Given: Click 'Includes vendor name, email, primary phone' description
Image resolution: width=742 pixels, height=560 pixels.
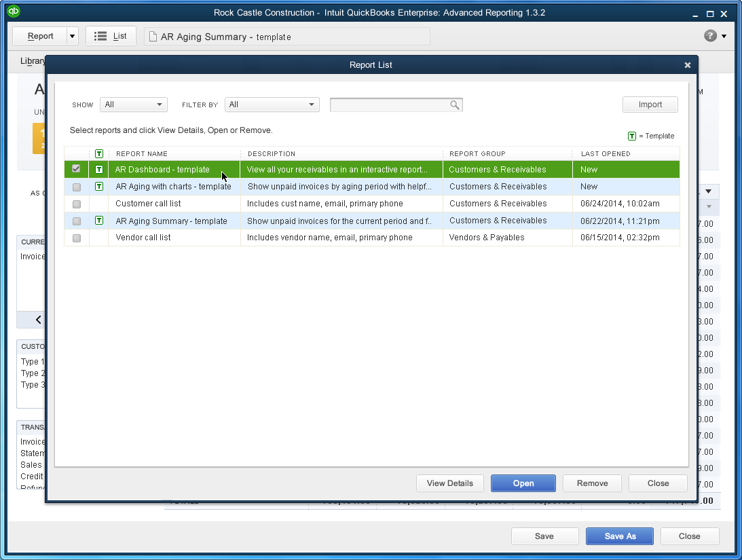Looking at the screenshot, I should (x=330, y=238).
